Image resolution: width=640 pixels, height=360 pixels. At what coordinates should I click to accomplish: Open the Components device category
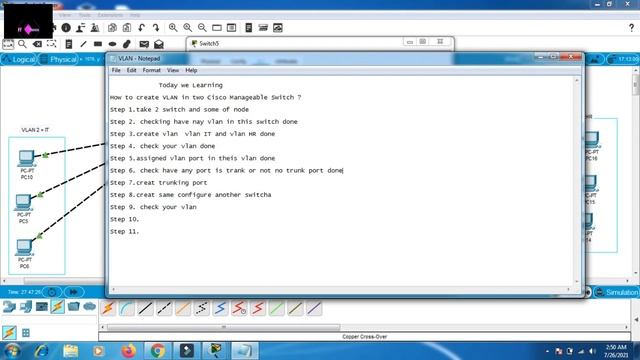point(42,307)
